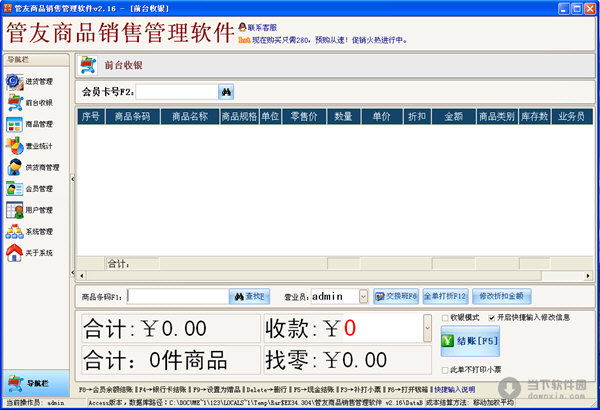Open 进货管理 in the sidebar
Viewport: 600px width, 410px height.
pos(30,81)
